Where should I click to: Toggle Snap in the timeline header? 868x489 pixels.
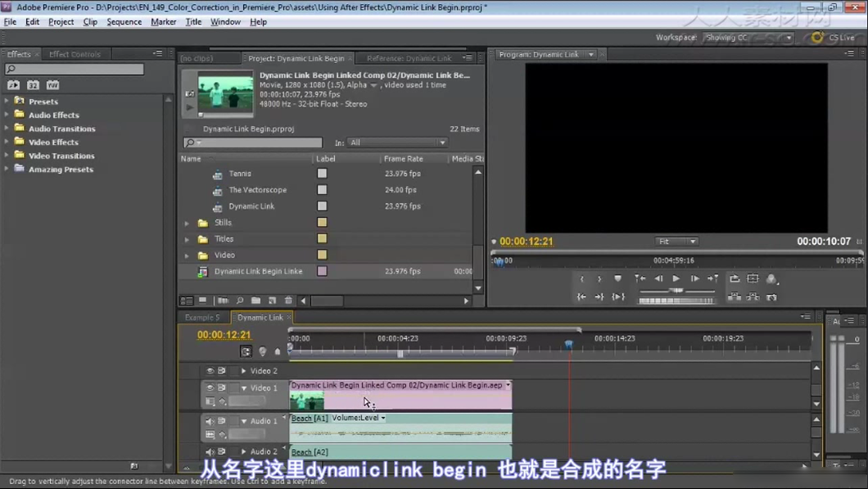point(246,351)
